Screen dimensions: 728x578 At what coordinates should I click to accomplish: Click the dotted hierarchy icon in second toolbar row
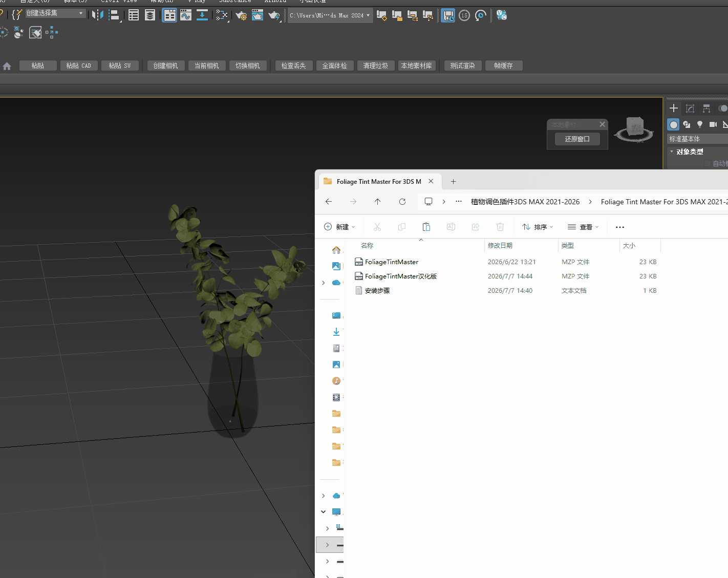point(52,33)
